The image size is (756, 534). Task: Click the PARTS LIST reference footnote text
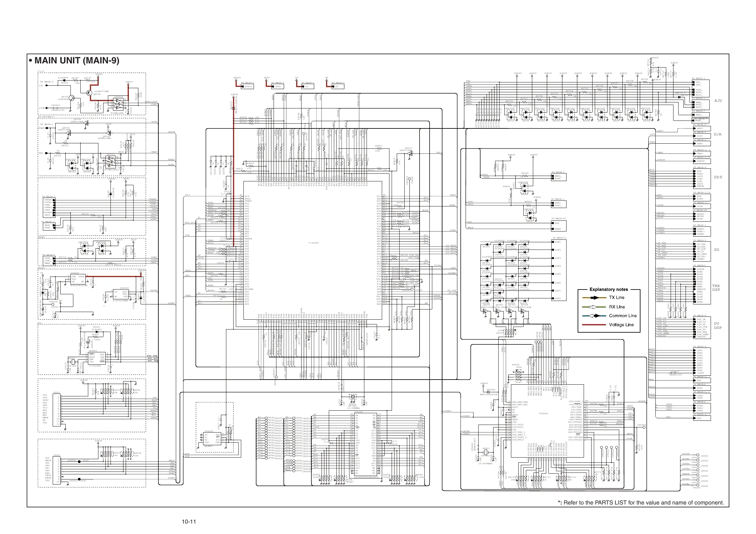(x=641, y=503)
